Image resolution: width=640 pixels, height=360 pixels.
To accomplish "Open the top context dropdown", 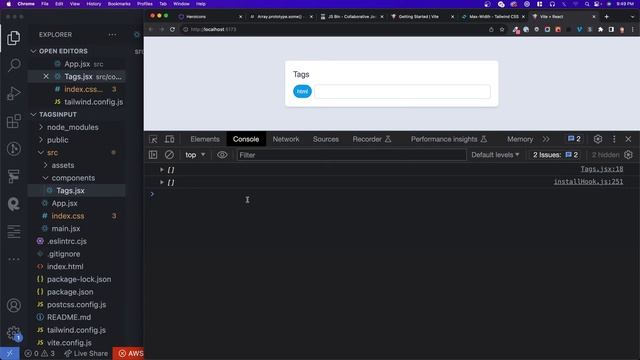I will click(x=195, y=155).
